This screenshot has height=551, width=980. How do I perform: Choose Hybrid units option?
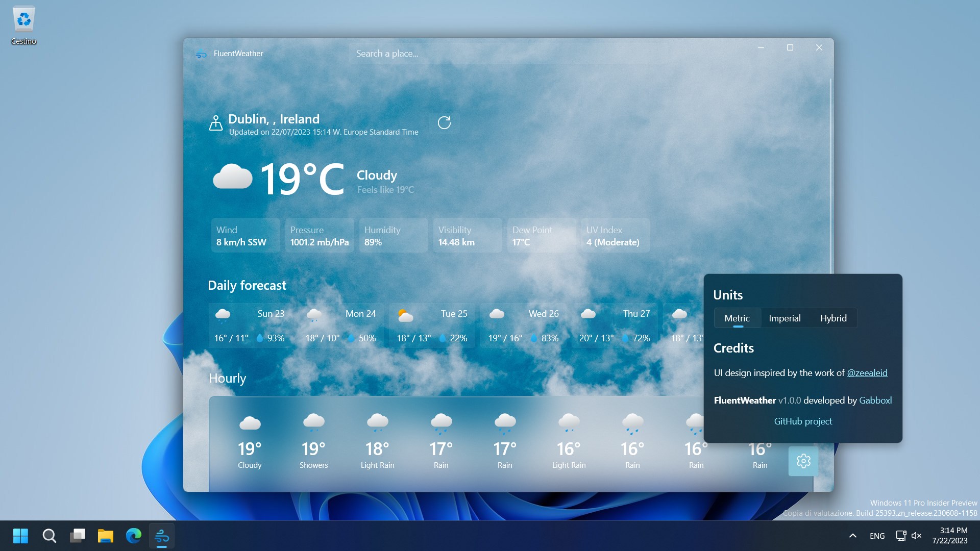point(834,318)
